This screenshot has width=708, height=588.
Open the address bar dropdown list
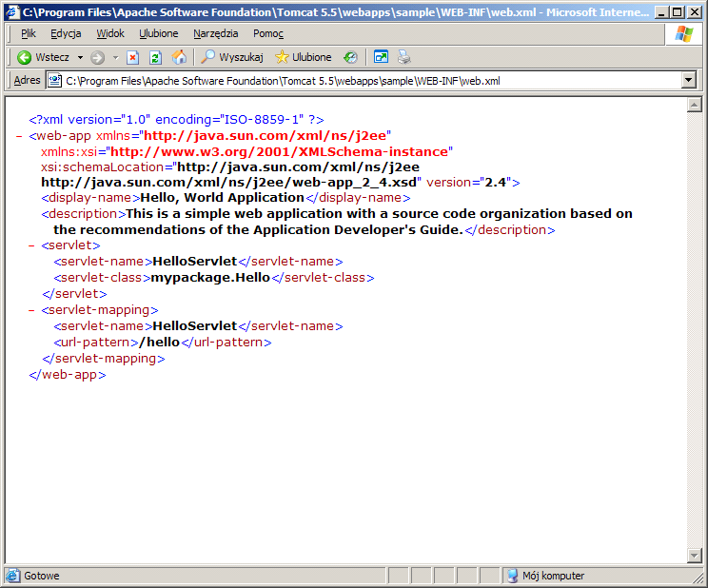688,81
